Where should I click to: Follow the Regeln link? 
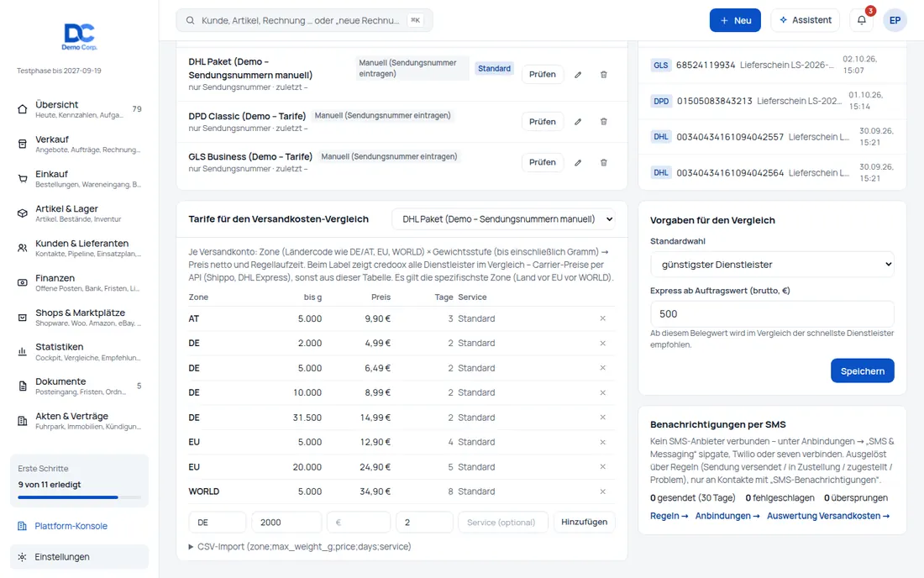coord(669,516)
